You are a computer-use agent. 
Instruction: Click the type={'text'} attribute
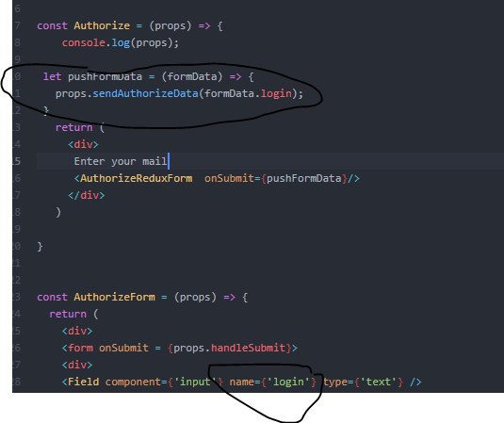click(364, 382)
